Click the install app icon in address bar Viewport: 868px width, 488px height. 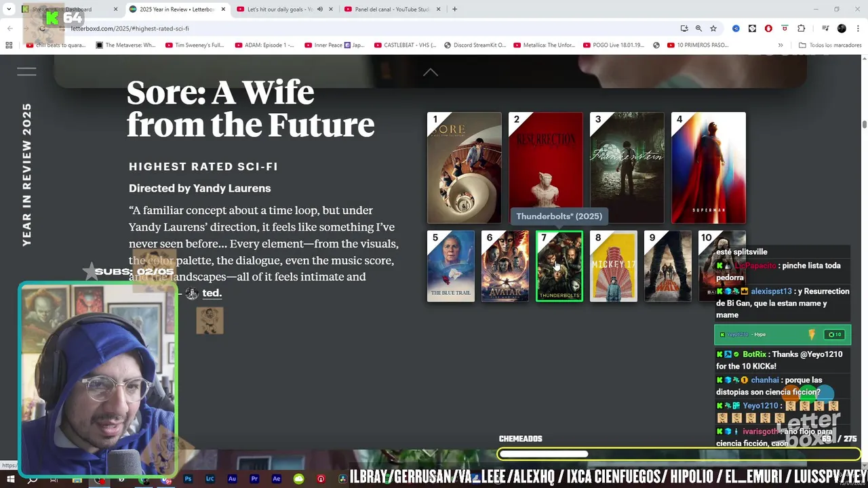(x=684, y=28)
